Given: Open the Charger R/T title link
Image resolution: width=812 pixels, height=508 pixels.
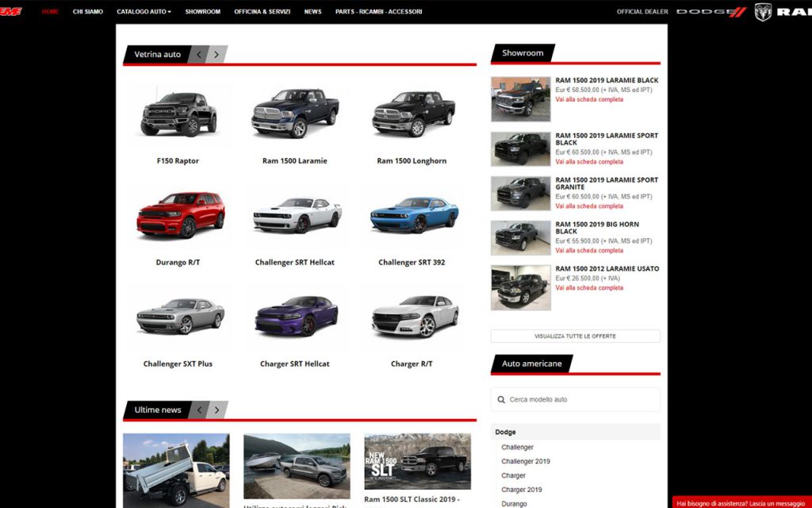Looking at the screenshot, I should tap(412, 364).
